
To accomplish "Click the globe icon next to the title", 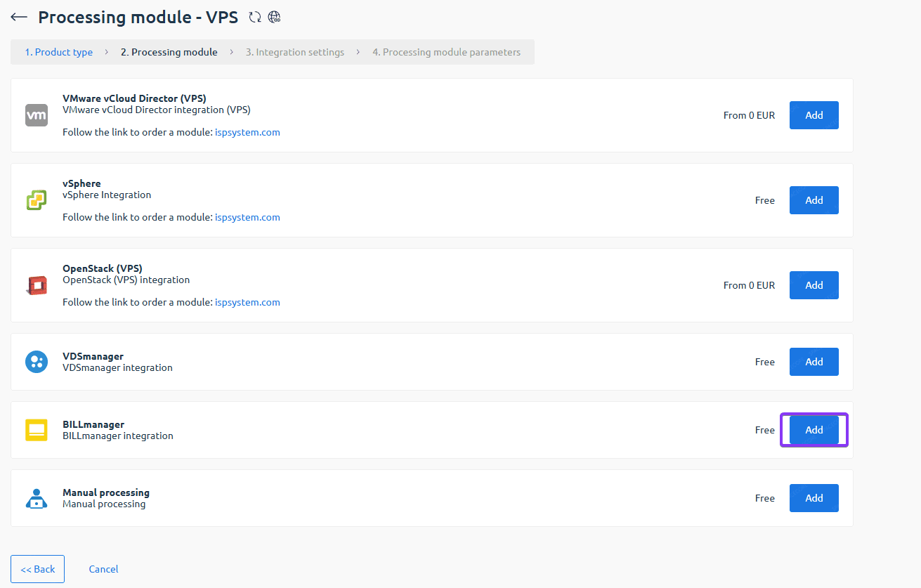I will pos(275,18).
